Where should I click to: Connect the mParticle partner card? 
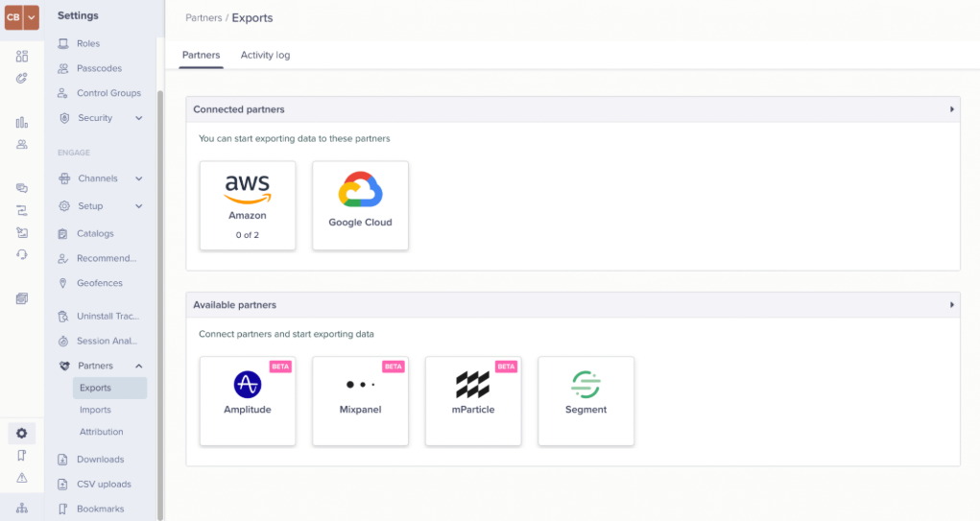click(473, 401)
